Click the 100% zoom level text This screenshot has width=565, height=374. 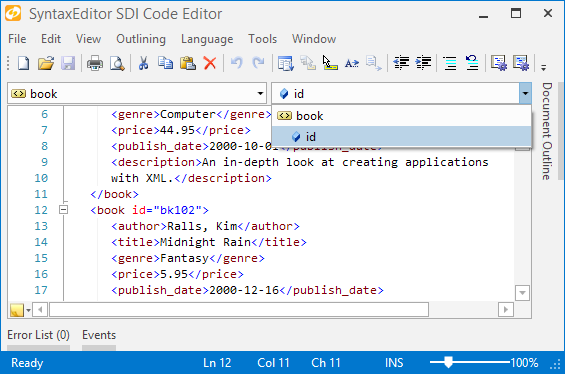pyautogui.click(x=524, y=362)
